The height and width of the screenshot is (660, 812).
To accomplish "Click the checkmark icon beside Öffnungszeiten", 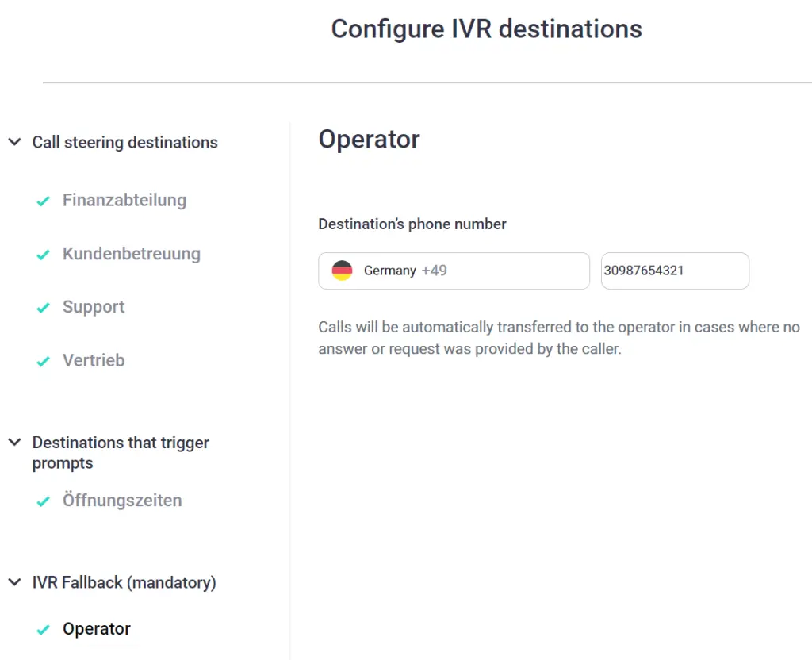I will pyautogui.click(x=44, y=501).
